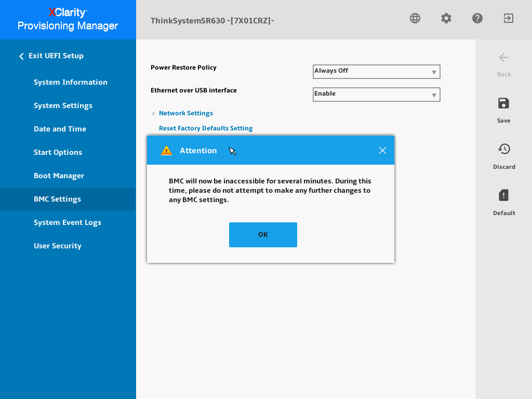Open User Security in the sidebar
532x399 pixels.
[58, 246]
